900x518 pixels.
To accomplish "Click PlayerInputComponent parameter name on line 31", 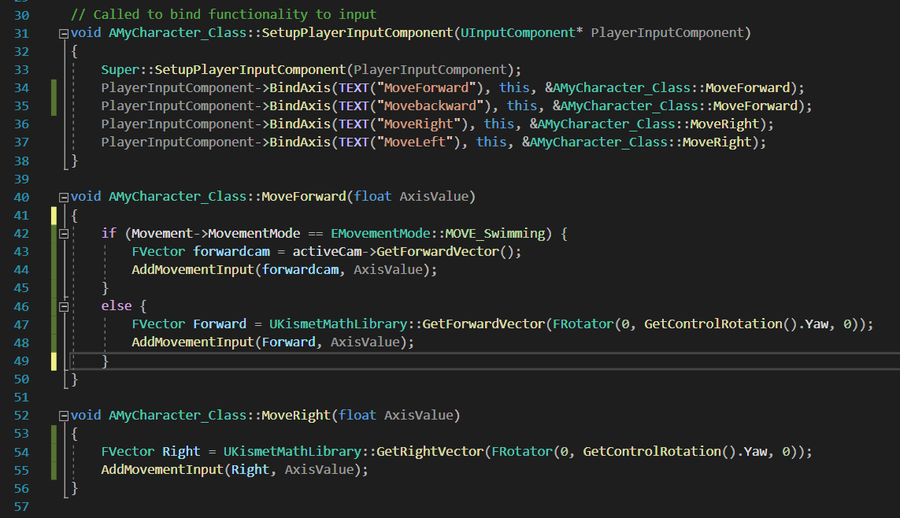I will (667, 33).
